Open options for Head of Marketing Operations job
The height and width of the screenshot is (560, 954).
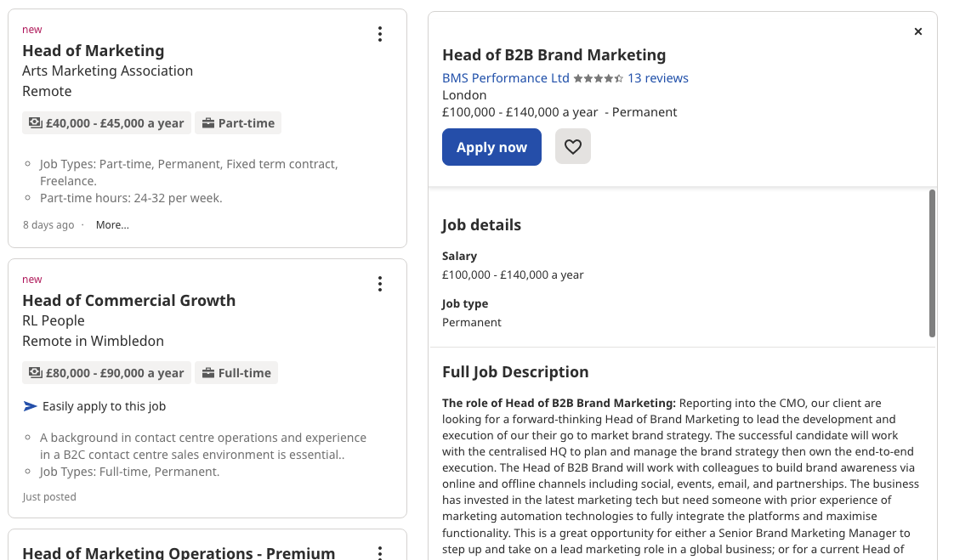tap(380, 552)
